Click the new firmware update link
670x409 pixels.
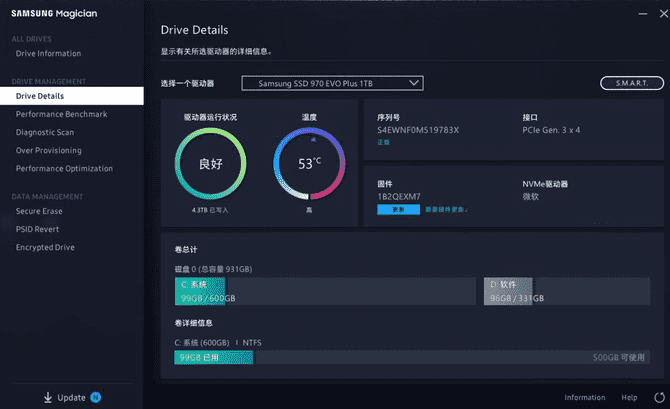445,210
